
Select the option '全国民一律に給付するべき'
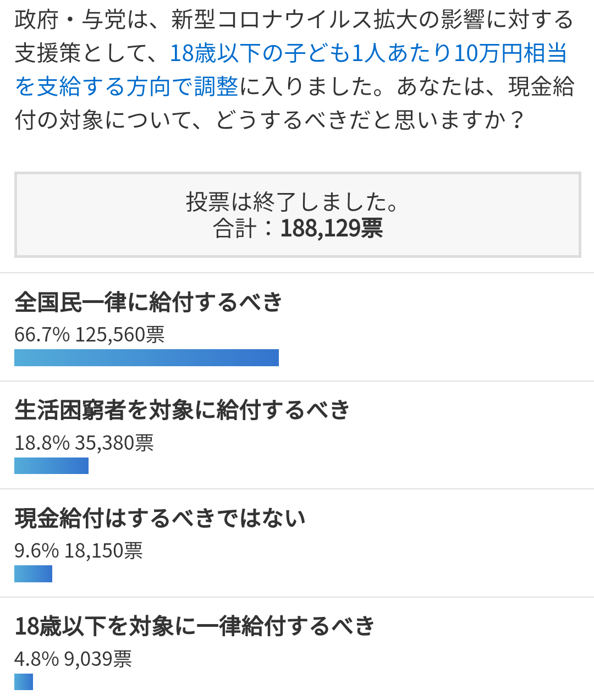pos(148,302)
